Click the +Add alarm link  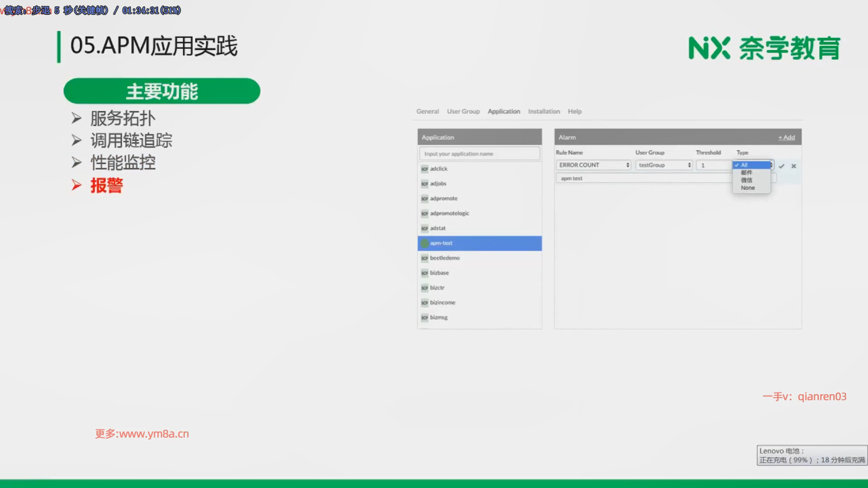pyautogui.click(x=786, y=137)
